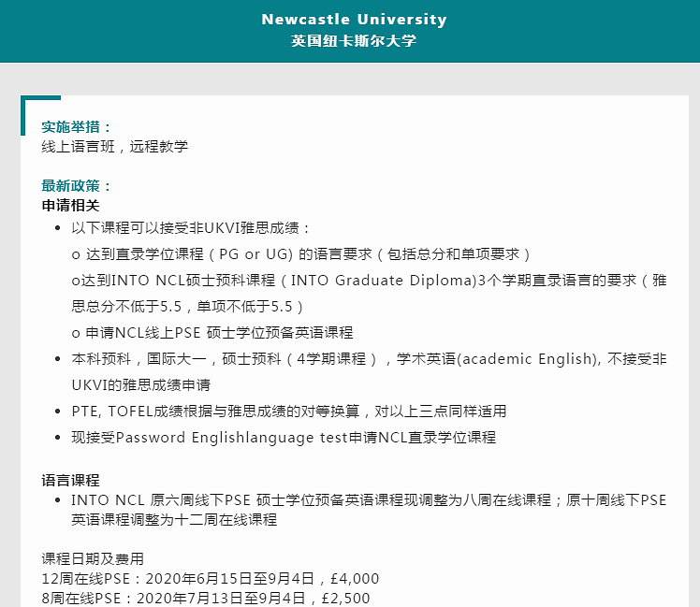Click the line 线上语言班，远程教学
Screen dimensions: 700x607
click(x=115, y=147)
